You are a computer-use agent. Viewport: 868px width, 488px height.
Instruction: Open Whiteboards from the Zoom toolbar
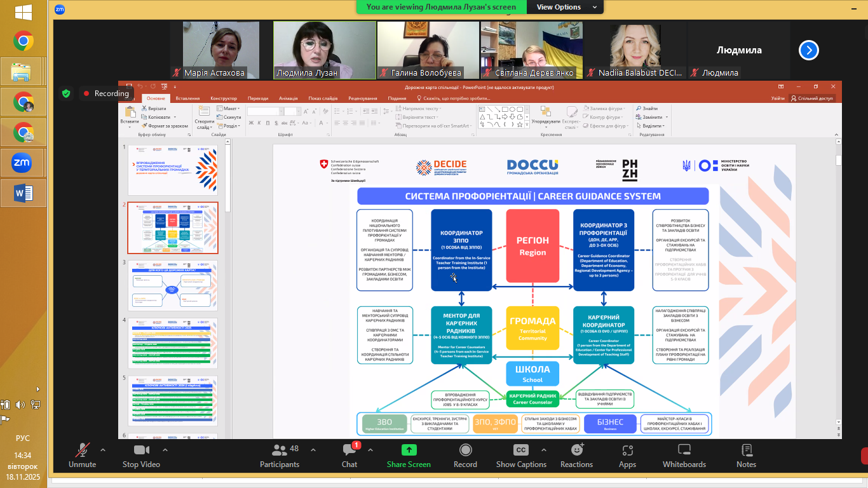coord(684,451)
